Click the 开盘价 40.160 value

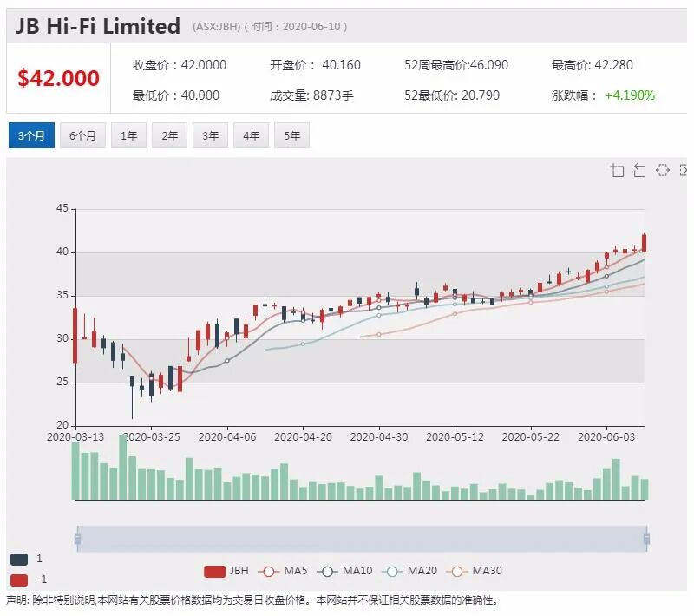point(315,65)
